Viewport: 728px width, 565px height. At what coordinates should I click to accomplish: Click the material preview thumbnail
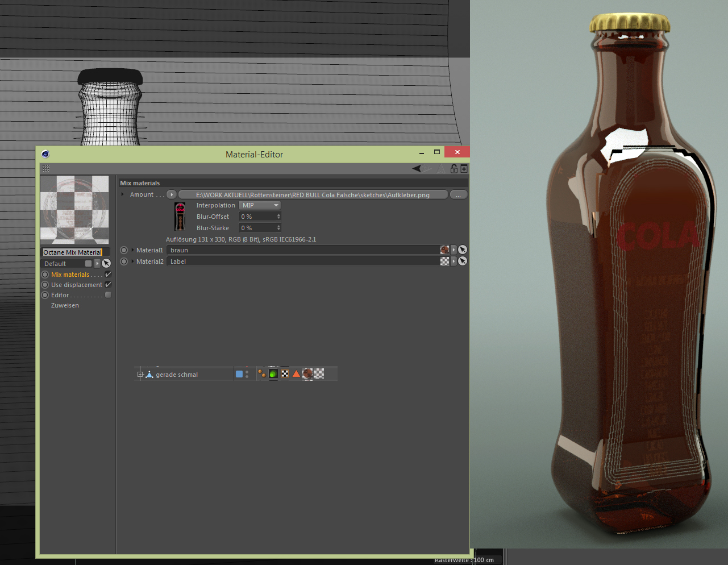pos(74,210)
